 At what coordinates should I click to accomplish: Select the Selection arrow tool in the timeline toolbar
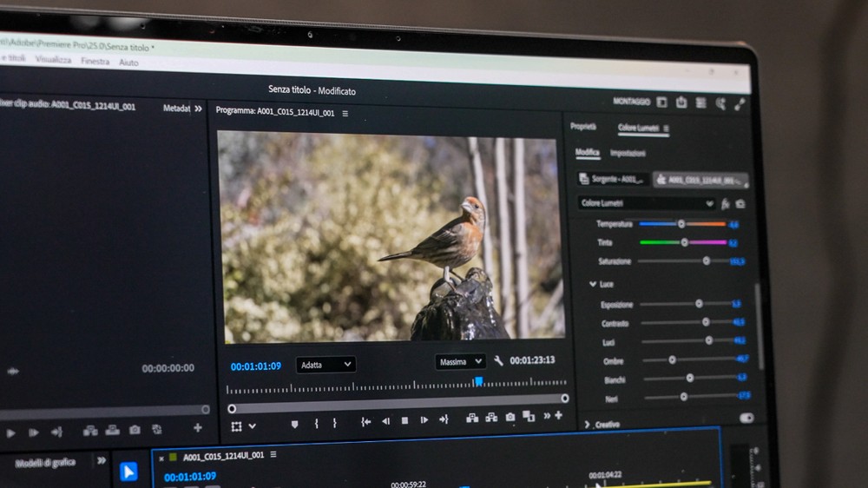[128, 472]
